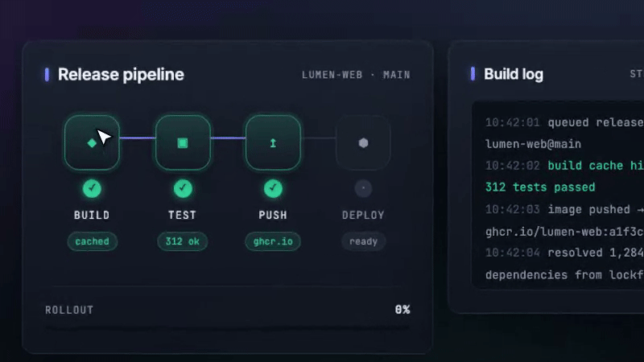Select the Build stage diamond icon
This screenshot has width=644, height=362.
tap(92, 143)
